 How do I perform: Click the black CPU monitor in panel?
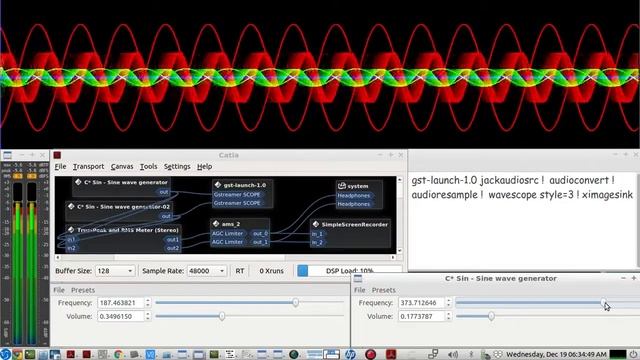point(618,354)
